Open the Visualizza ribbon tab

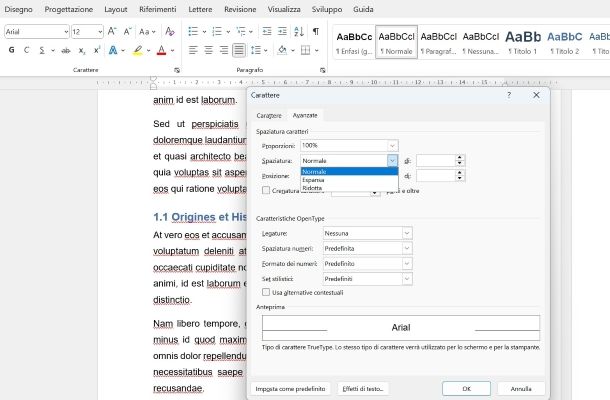tap(284, 9)
